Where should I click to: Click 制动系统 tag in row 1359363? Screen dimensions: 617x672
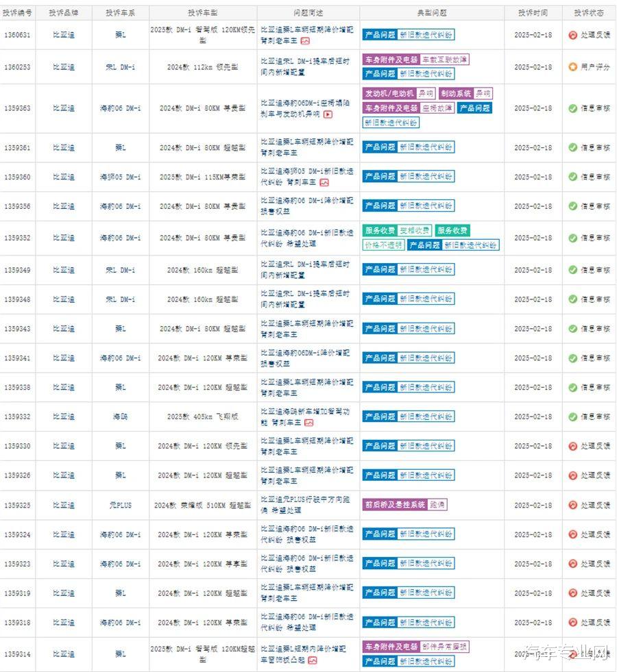click(x=456, y=93)
